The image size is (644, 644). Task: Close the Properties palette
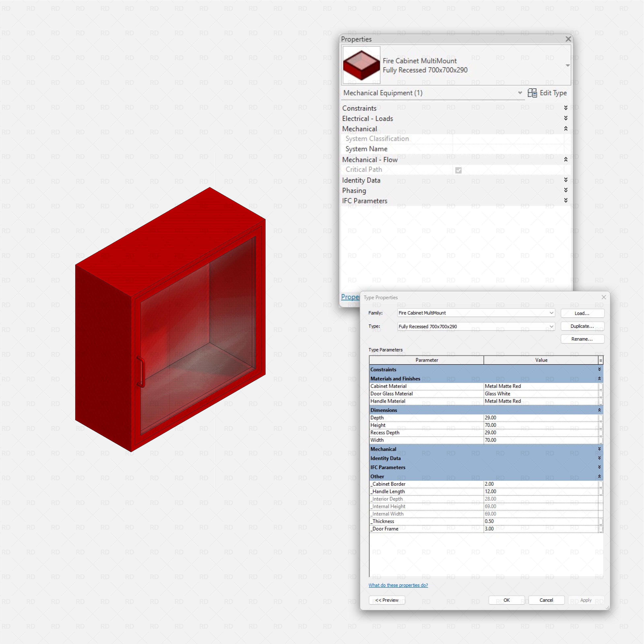pyautogui.click(x=568, y=39)
